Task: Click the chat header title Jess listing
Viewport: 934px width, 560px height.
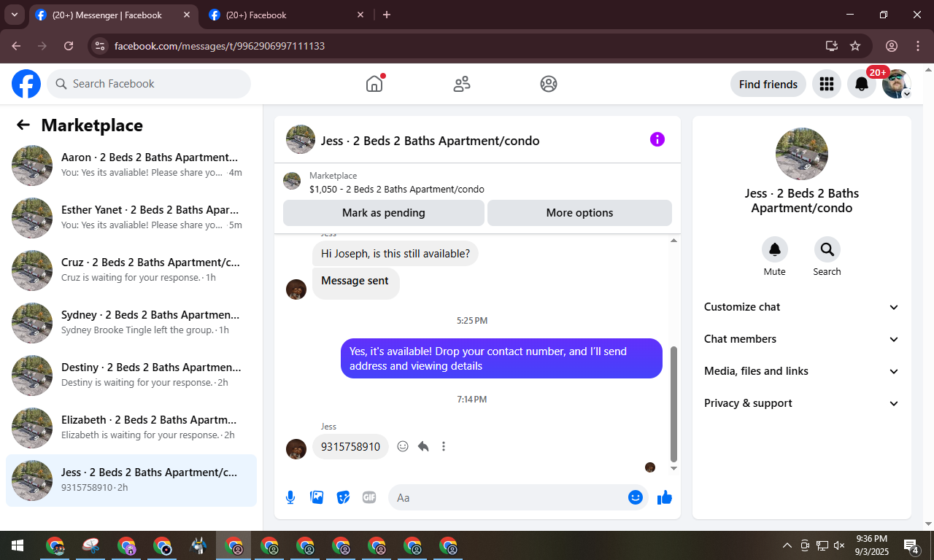Action: click(431, 141)
